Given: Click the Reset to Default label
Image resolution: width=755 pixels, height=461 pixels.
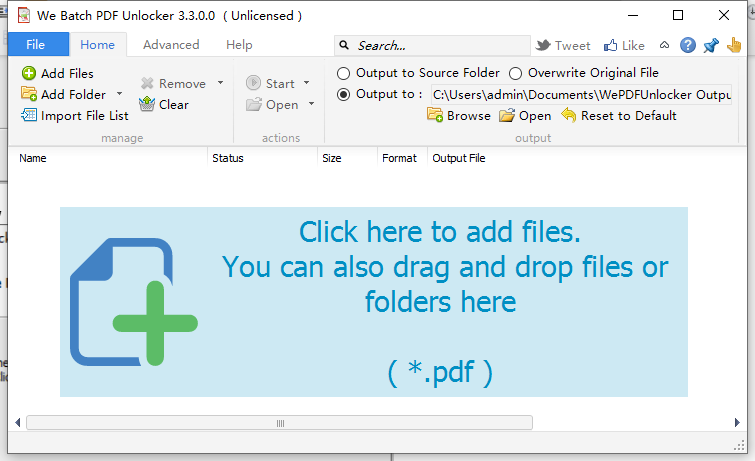Looking at the screenshot, I should click(628, 116).
